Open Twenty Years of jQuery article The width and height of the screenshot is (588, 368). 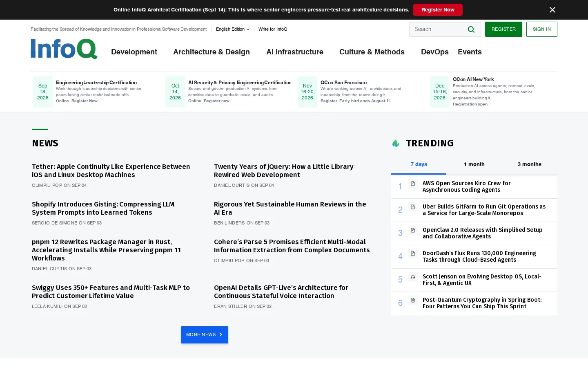[x=284, y=171]
